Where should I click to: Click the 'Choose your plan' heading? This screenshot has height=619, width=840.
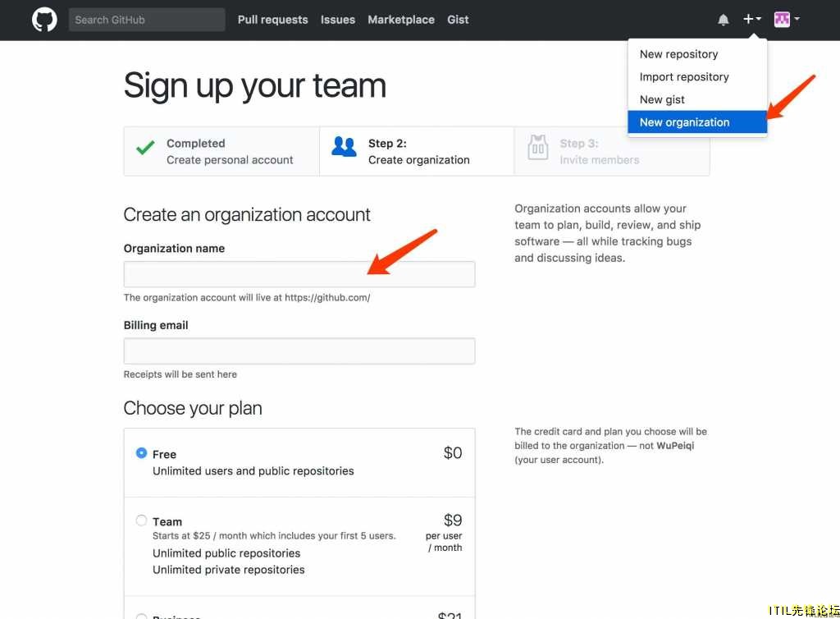[x=193, y=408]
